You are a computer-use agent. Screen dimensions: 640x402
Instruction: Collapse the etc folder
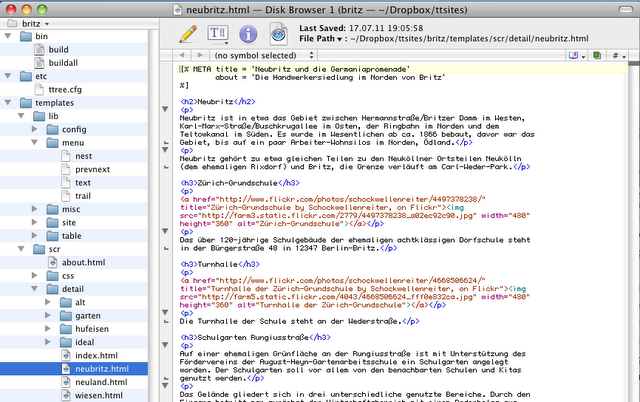(8, 76)
